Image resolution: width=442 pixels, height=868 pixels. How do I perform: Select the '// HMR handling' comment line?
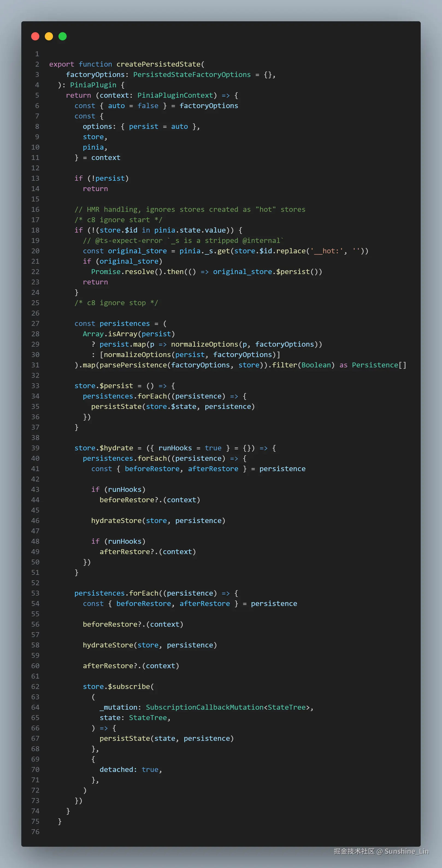(x=190, y=210)
